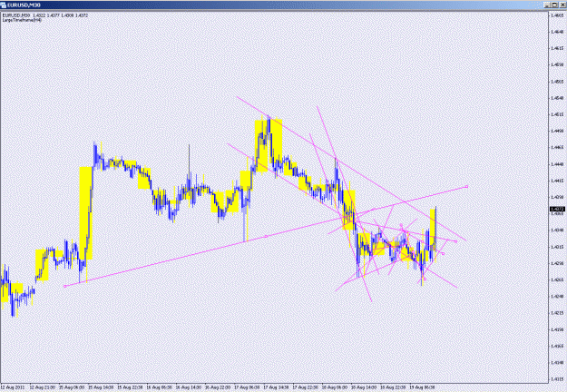This screenshot has height=392, width=567.
Task: Minimize the EURUSD,M30 chart window
Action: 547,5
